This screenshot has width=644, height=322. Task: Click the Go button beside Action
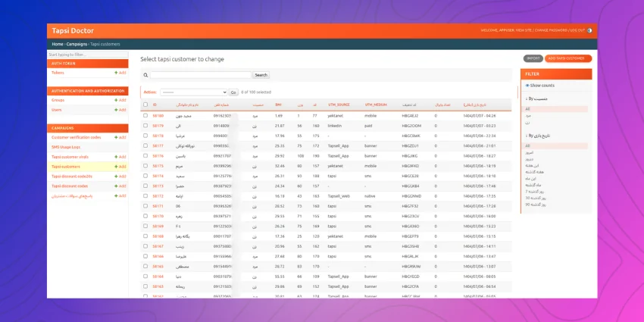click(233, 92)
